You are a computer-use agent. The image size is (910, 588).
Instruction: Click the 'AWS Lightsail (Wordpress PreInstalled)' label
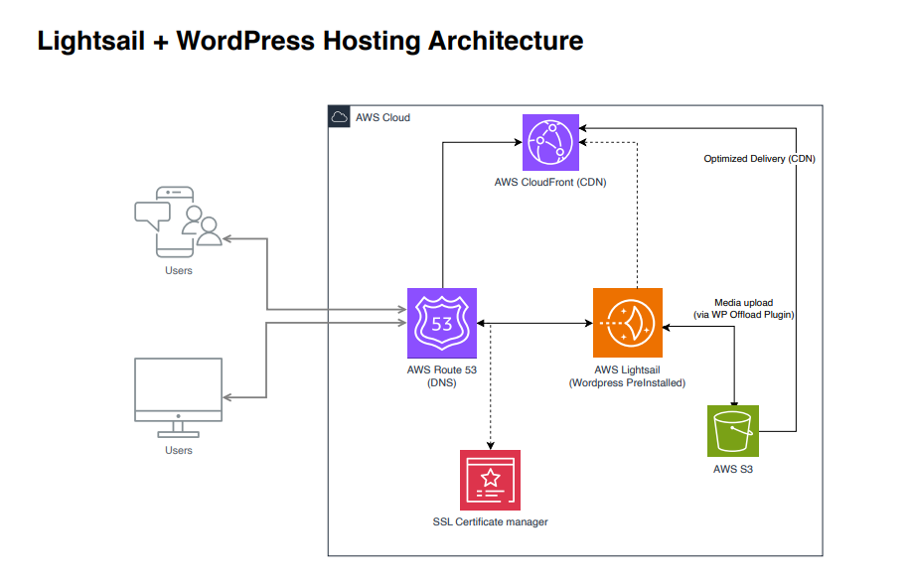point(627,376)
